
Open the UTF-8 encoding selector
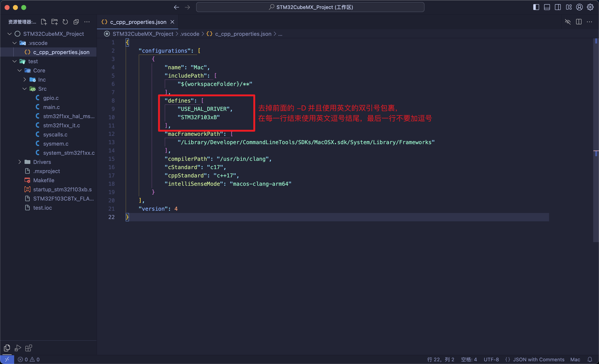pos(491,359)
